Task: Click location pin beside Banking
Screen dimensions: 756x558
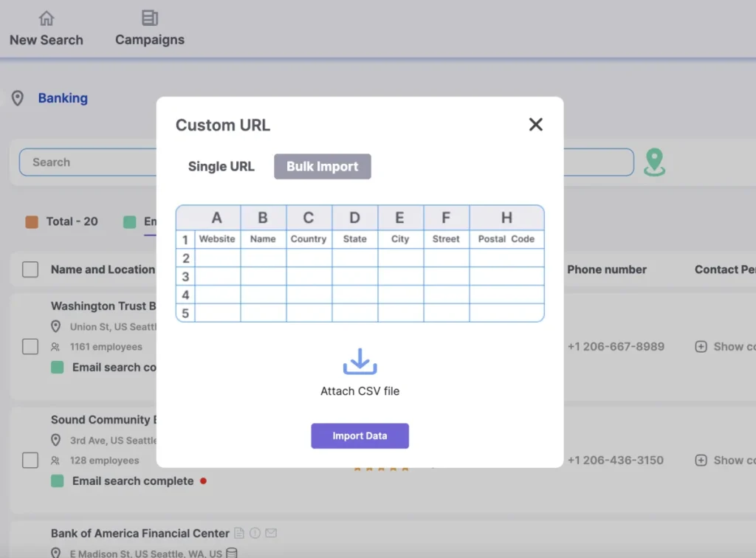Action: [18, 98]
